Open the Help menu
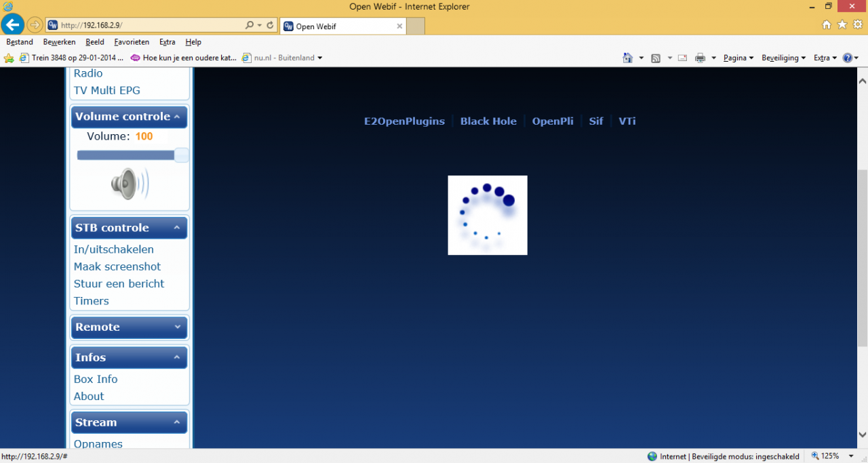The width and height of the screenshot is (868, 463). (193, 42)
